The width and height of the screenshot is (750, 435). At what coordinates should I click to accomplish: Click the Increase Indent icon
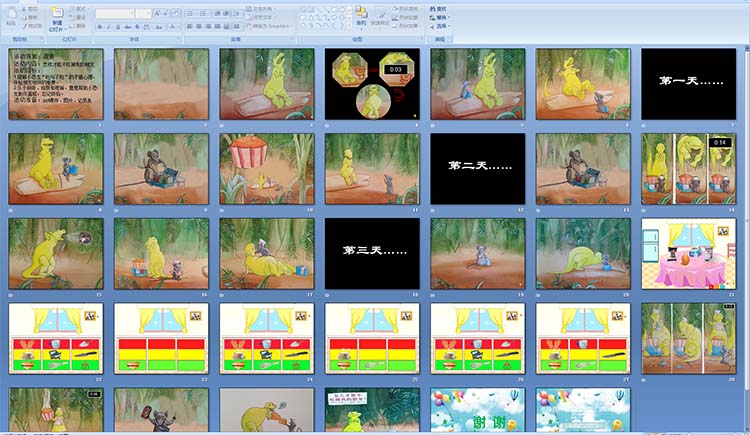point(225,13)
